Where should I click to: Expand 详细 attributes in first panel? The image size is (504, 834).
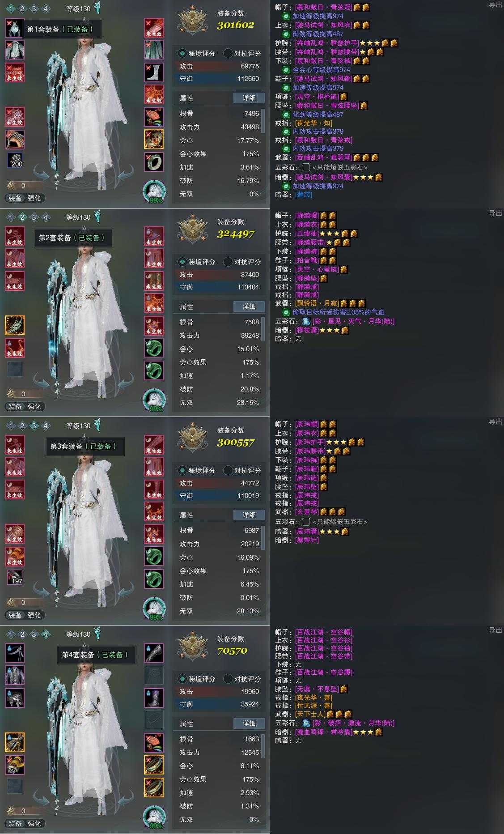coord(249,98)
